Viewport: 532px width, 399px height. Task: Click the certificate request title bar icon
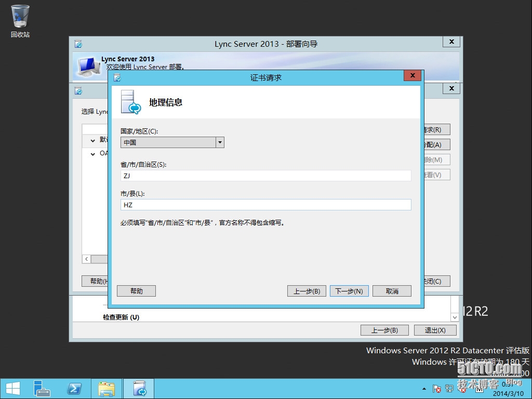[x=117, y=78]
